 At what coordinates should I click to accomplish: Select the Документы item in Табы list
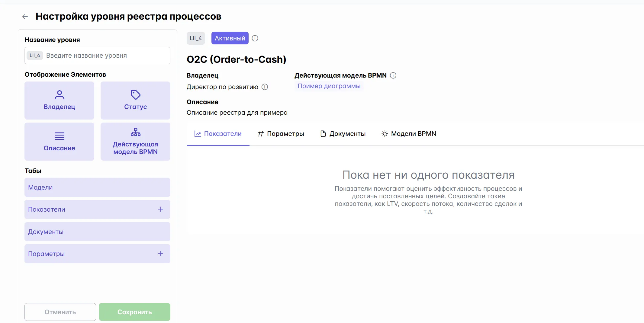(97, 232)
